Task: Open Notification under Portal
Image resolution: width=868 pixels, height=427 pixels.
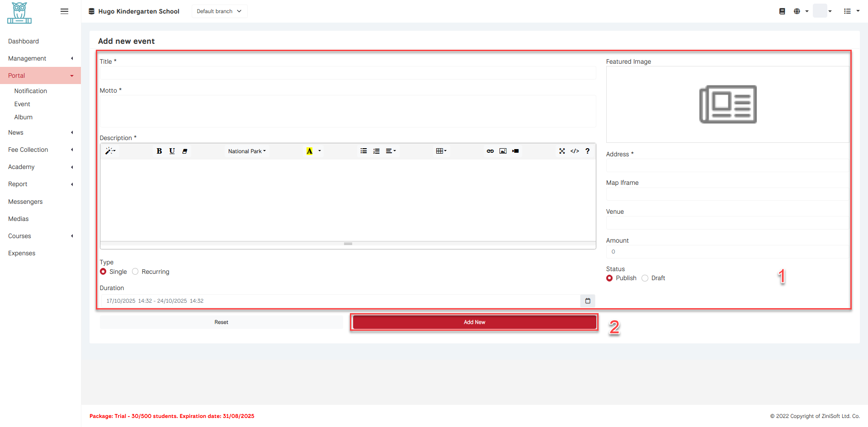Action: click(x=30, y=91)
